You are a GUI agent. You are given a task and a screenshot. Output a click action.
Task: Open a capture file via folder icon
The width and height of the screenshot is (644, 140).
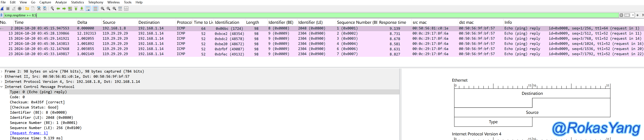(27, 9)
